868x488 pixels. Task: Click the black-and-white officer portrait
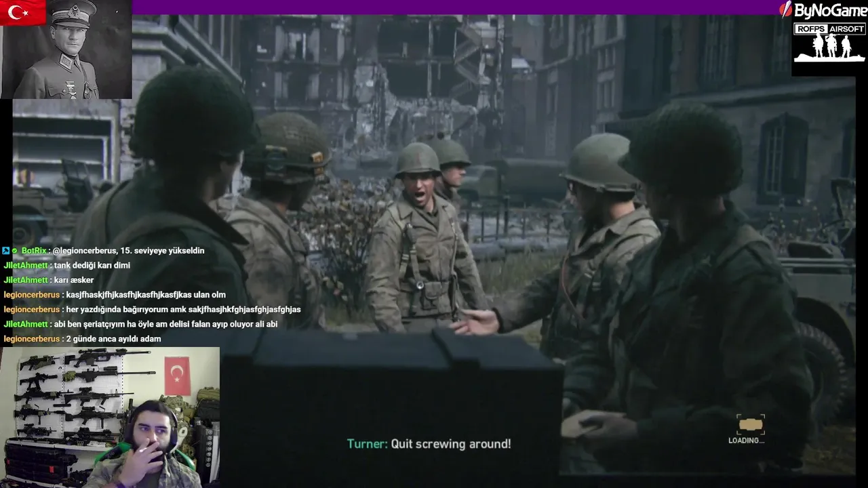(x=66, y=49)
